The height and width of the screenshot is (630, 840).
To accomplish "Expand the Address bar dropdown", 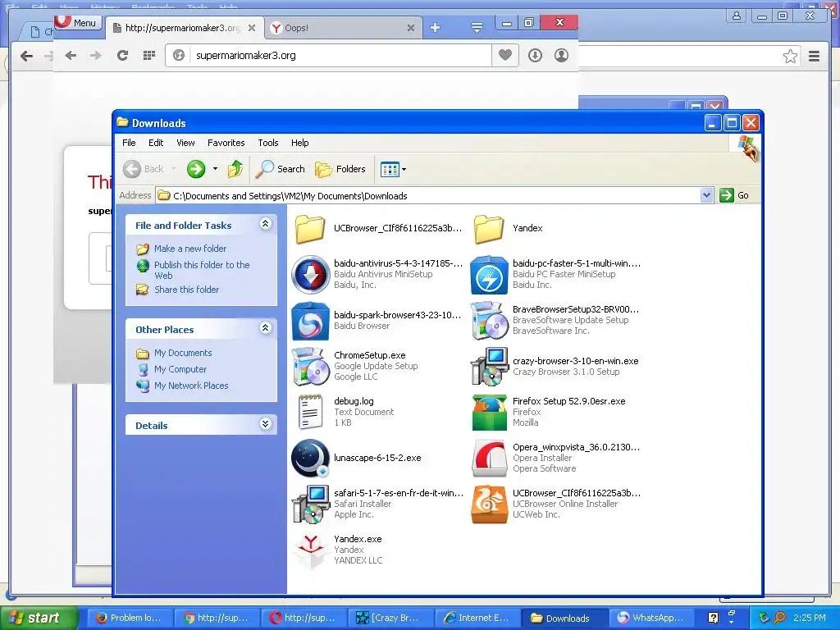I will click(x=706, y=195).
